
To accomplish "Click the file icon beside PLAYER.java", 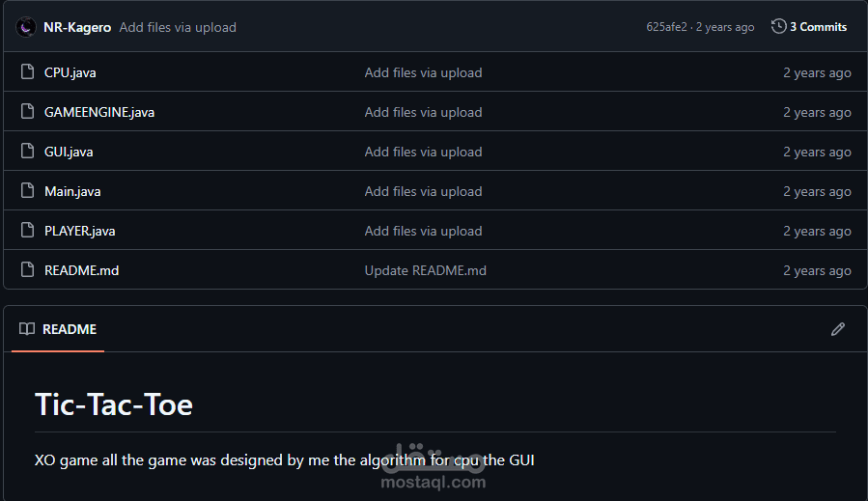I will click(27, 231).
